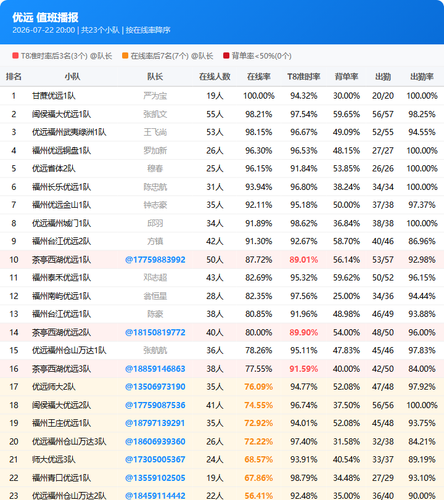Open the @13506973190 leader mention
Image resolution: width=444 pixels, height=500 pixels.
155,387
